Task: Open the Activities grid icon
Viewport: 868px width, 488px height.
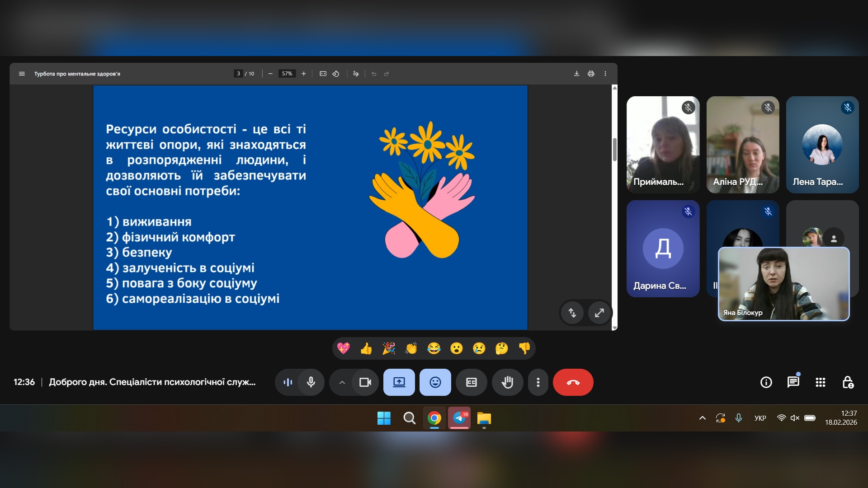Action: click(x=820, y=382)
